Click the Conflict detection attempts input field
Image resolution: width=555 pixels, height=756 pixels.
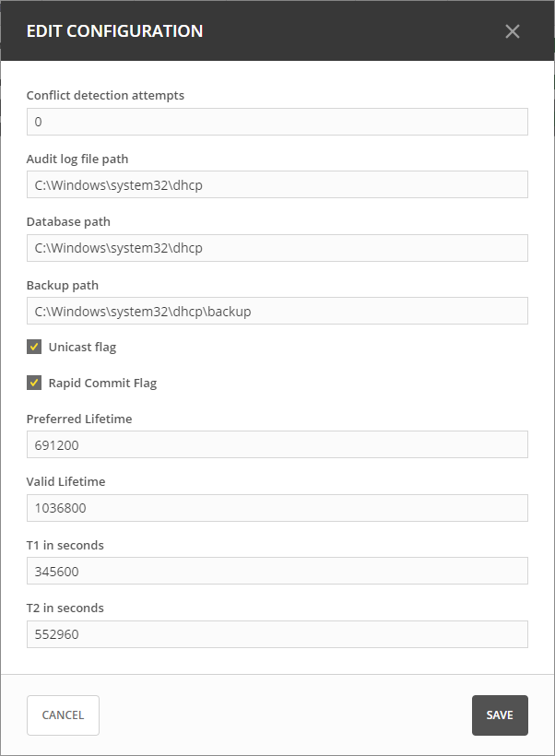277,122
